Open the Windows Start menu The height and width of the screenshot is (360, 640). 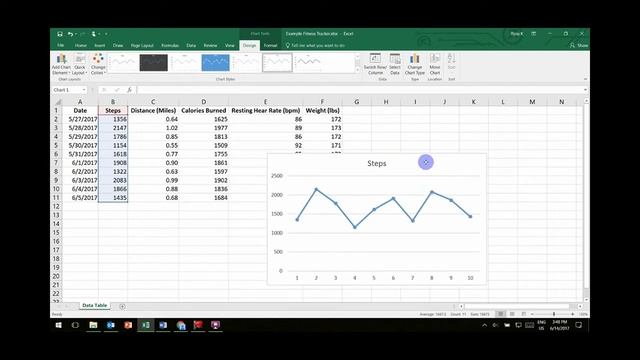[58, 325]
